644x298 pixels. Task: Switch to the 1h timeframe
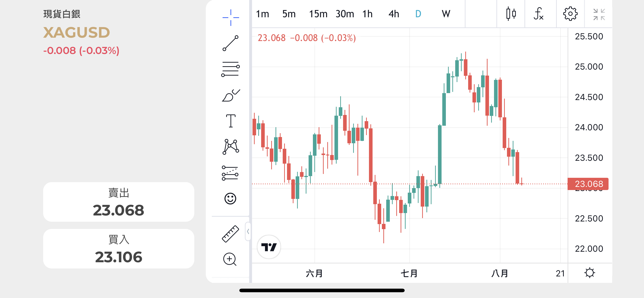pos(367,14)
